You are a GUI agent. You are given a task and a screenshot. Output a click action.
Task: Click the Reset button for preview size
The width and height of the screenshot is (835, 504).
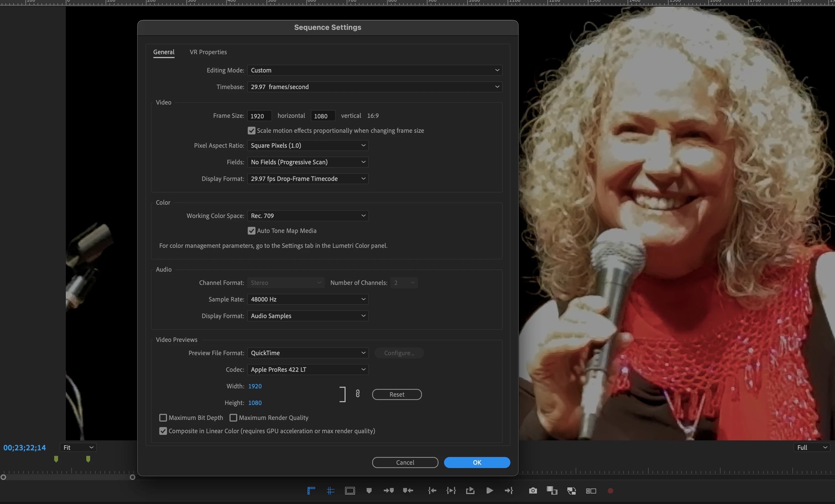coord(396,394)
